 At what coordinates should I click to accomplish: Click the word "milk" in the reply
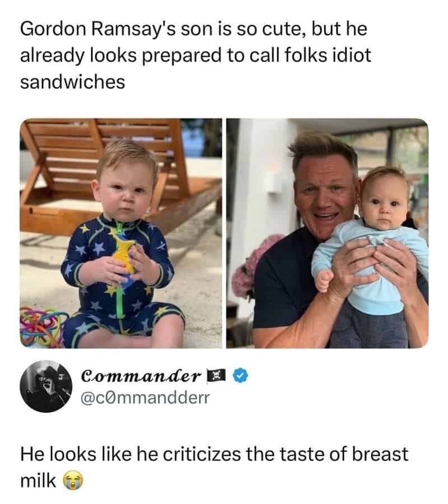tap(38, 480)
